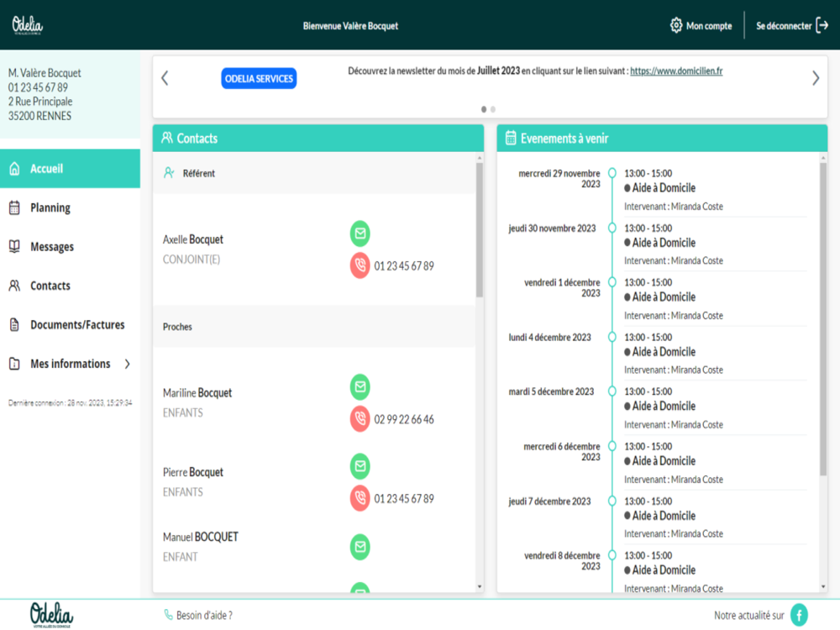Open the Accueil menu item
This screenshot has width=840, height=630.
click(x=71, y=169)
